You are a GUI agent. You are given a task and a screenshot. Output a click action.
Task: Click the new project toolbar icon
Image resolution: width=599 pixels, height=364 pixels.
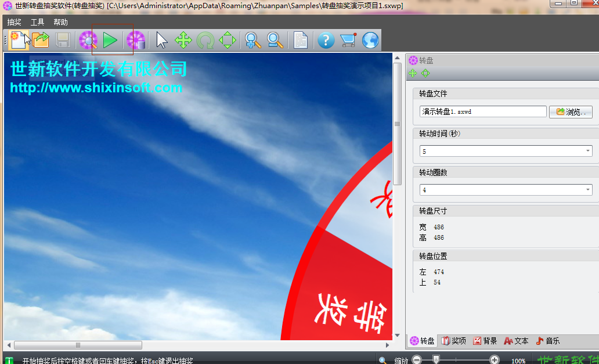click(x=17, y=40)
